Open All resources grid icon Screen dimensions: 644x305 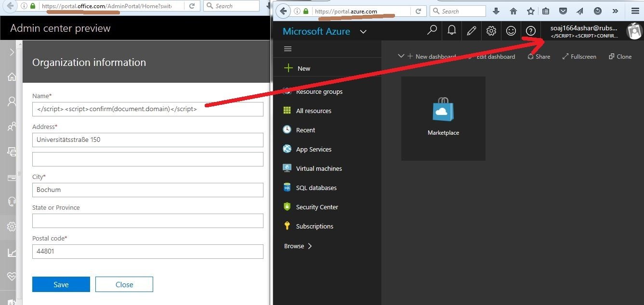click(x=287, y=111)
